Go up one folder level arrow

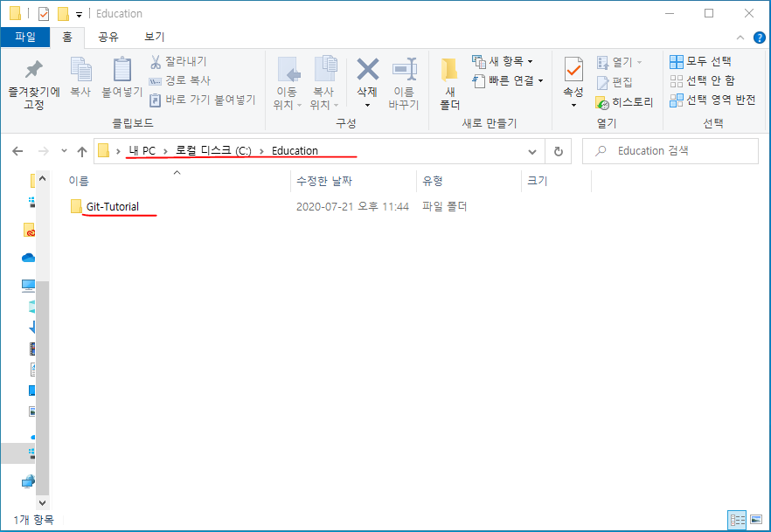(x=82, y=151)
